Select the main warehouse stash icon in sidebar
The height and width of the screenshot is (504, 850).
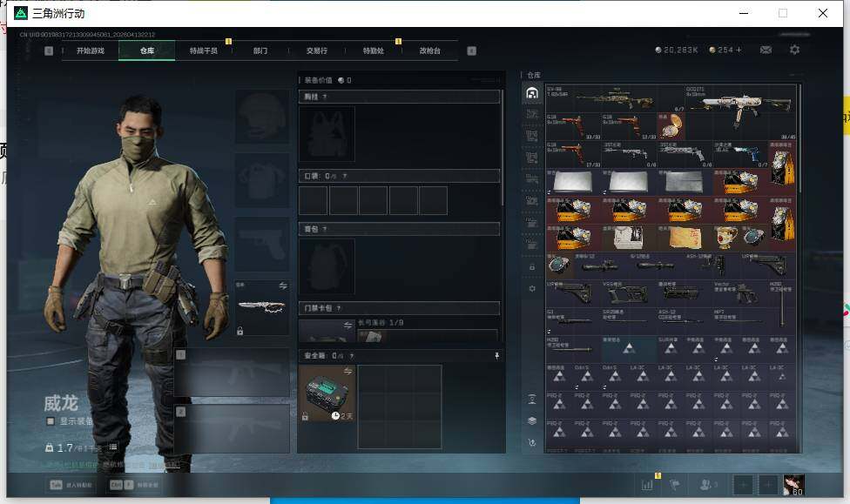pyautogui.click(x=532, y=93)
